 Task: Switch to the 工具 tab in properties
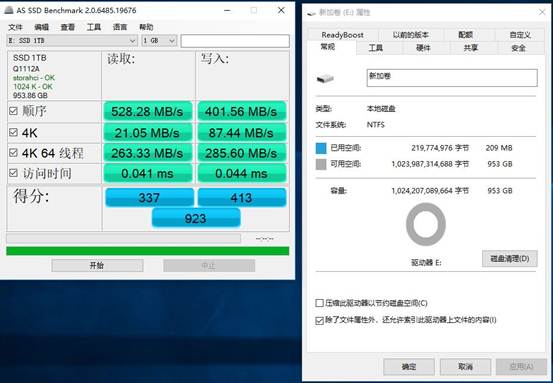pyautogui.click(x=375, y=48)
